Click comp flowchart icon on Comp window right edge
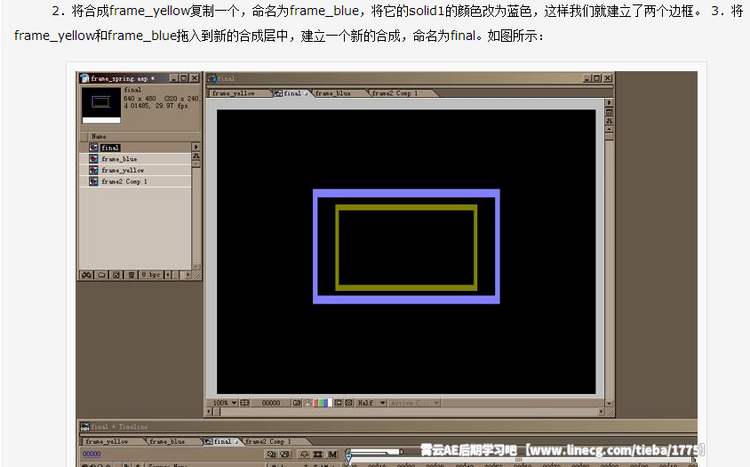The image size is (750, 467). click(x=609, y=121)
